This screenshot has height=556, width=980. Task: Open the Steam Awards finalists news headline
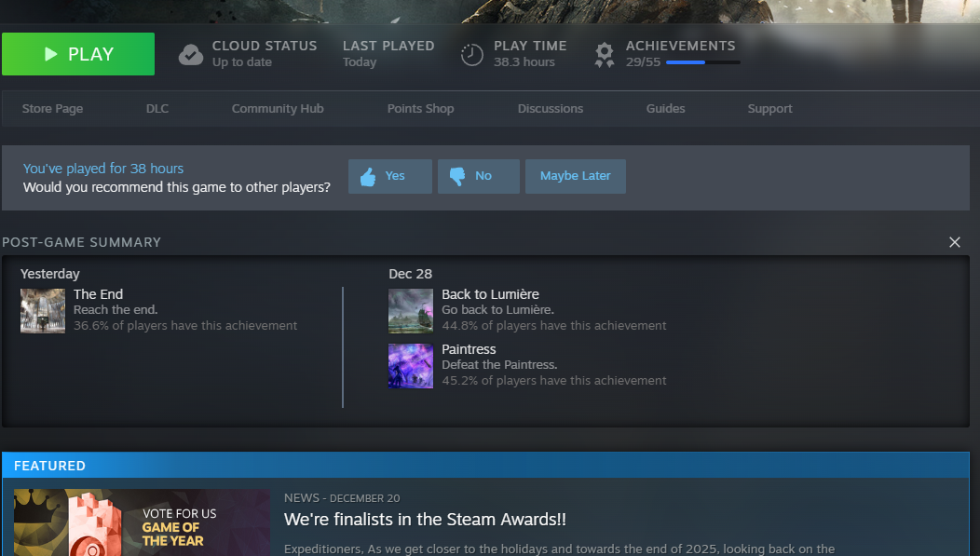425,520
